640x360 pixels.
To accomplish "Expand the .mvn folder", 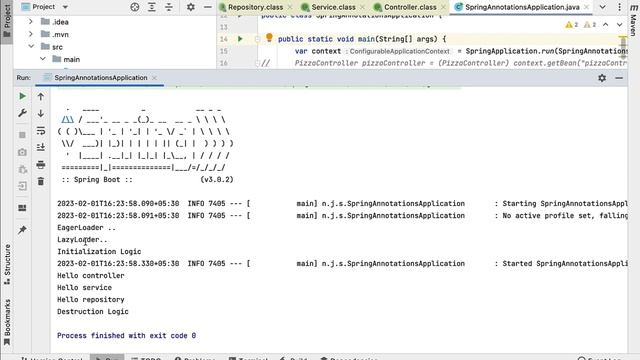I will click(31, 34).
